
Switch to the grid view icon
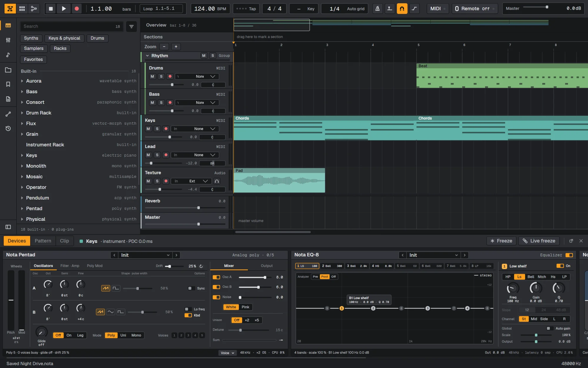22,9
